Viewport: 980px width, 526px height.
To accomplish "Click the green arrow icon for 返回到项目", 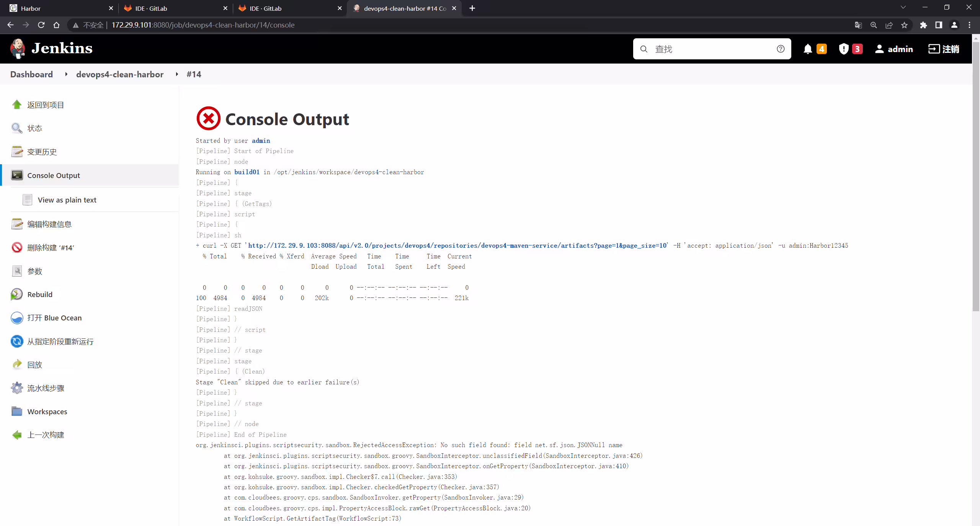I will pyautogui.click(x=17, y=105).
